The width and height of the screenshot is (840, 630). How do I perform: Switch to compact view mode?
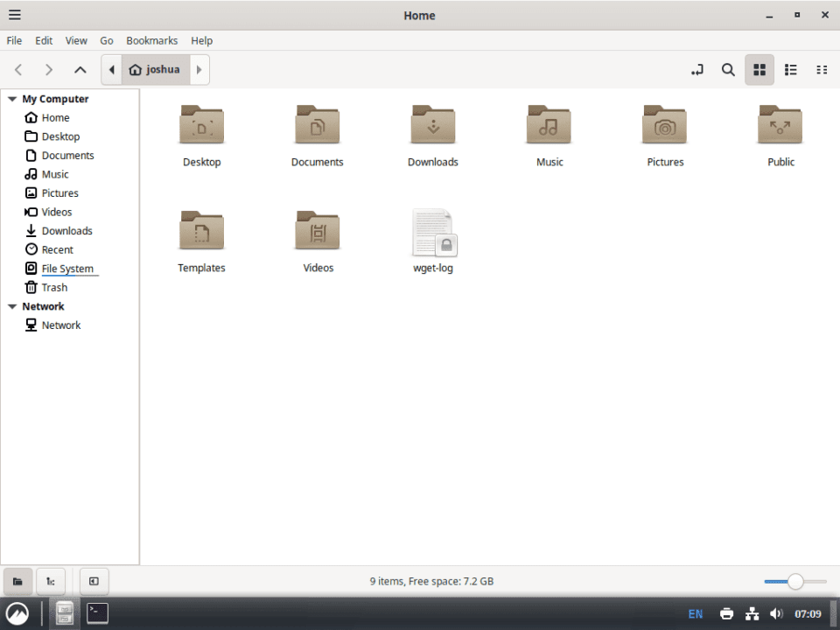[x=822, y=69]
